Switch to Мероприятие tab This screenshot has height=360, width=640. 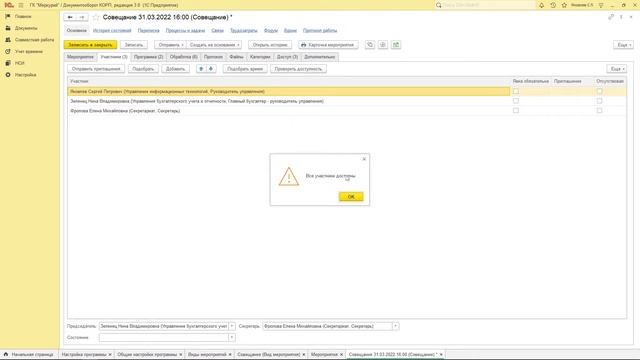pos(80,57)
